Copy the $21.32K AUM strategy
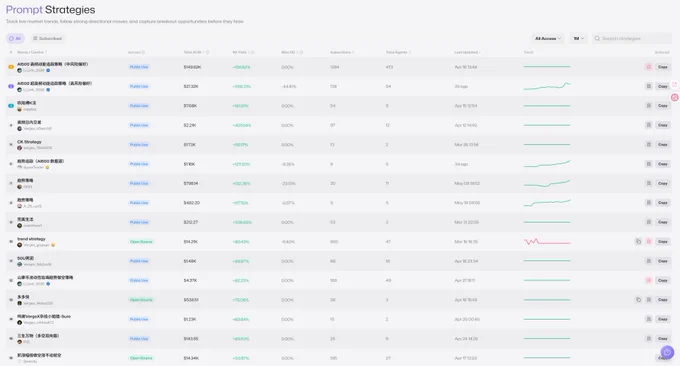Screen dimensions: 680x366 click(663, 86)
